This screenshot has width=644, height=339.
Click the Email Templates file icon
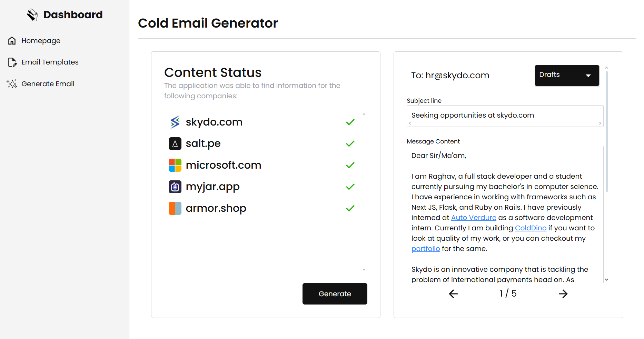pos(12,62)
